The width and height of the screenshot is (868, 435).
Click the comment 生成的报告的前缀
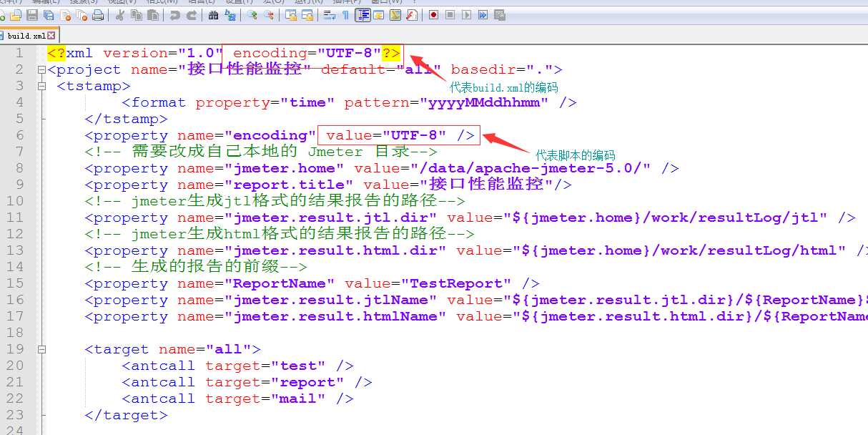(x=196, y=267)
